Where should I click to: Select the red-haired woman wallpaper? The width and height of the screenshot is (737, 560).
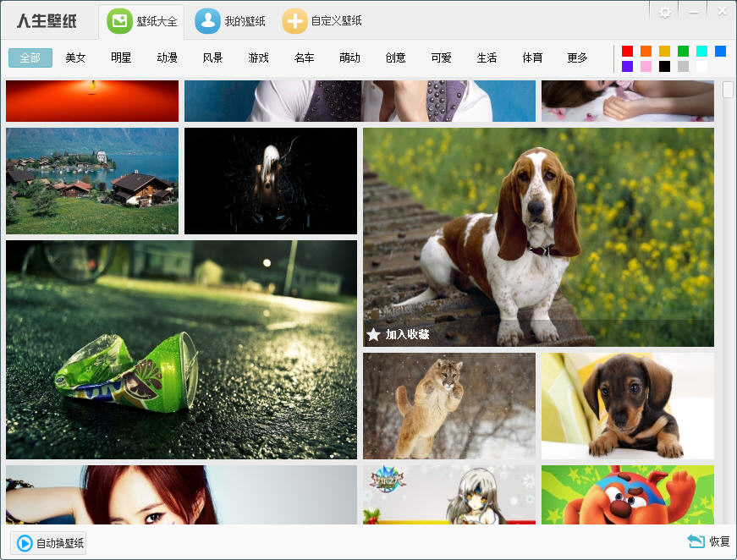click(181, 495)
